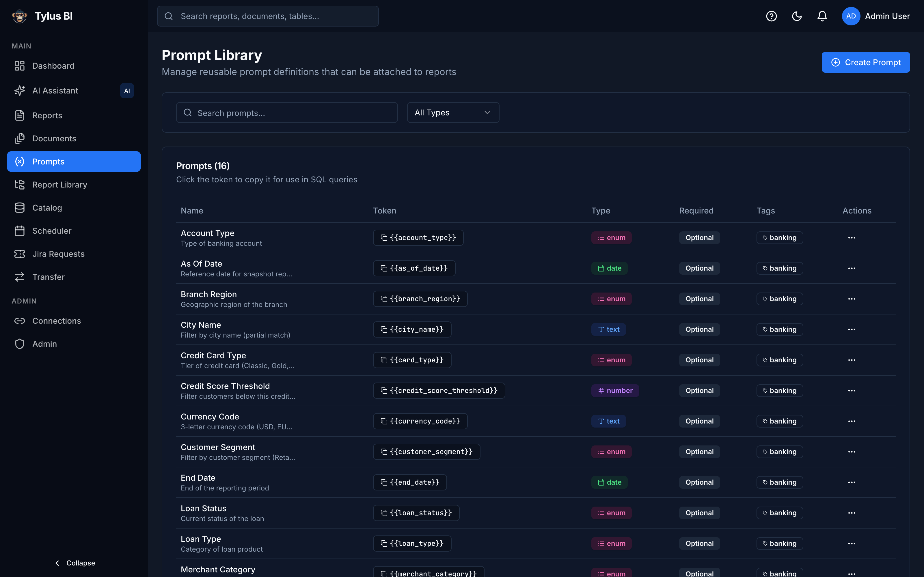The height and width of the screenshot is (577, 924).
Task: Open the Scheduler calendar icon
Action: (19, 231)
